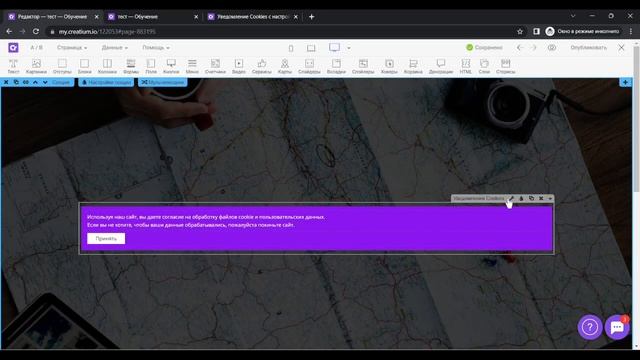
Task: Select the Колонки element tool
Action: click(107, 66)
